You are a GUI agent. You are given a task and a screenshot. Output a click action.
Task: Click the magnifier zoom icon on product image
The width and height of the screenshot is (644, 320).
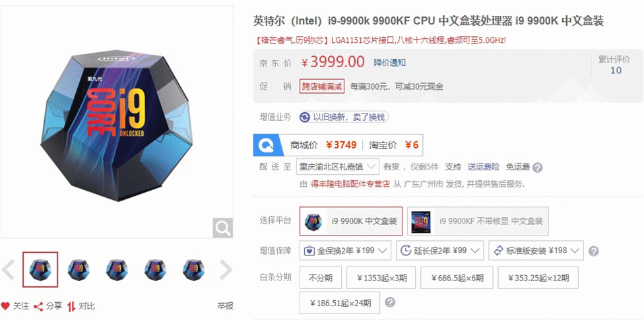[x=222, y=228]
